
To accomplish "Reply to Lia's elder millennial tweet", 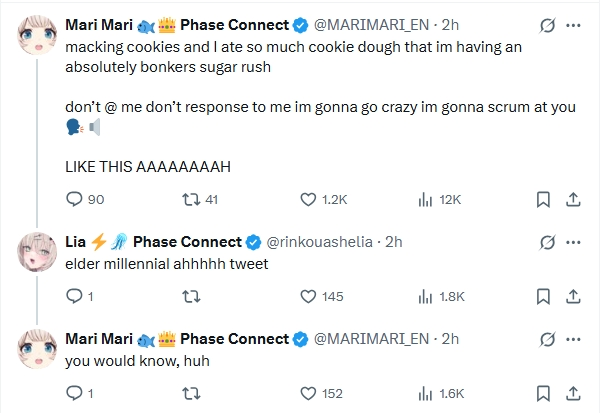I will coord(73,296).
